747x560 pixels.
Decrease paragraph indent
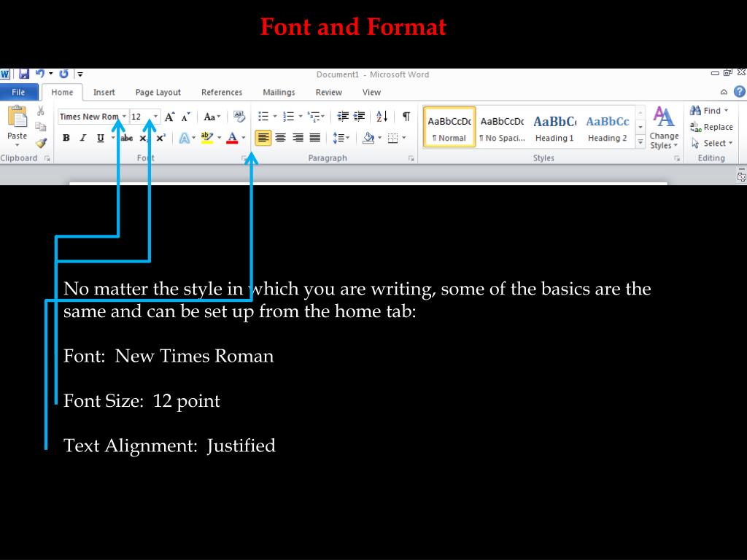pyautogui.click(x=343, y=116)
